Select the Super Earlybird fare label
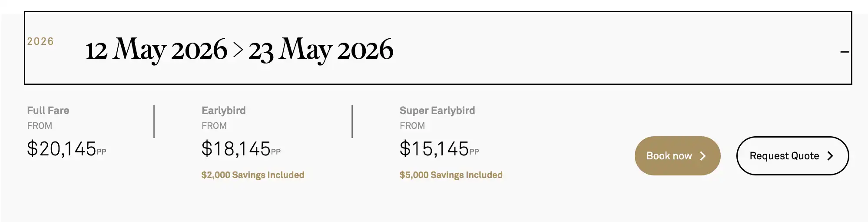This screenshot has width=868, height=222. [437, 111]
